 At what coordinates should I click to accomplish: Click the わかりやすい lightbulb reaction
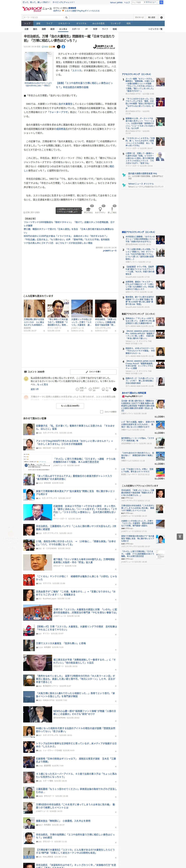click(x=100, y=209)
